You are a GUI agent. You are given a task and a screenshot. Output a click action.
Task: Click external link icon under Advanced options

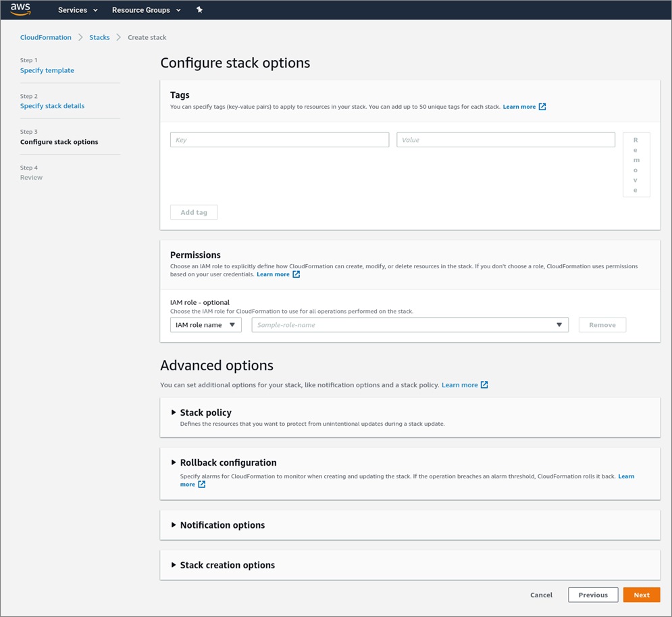[x=484, y=385]
